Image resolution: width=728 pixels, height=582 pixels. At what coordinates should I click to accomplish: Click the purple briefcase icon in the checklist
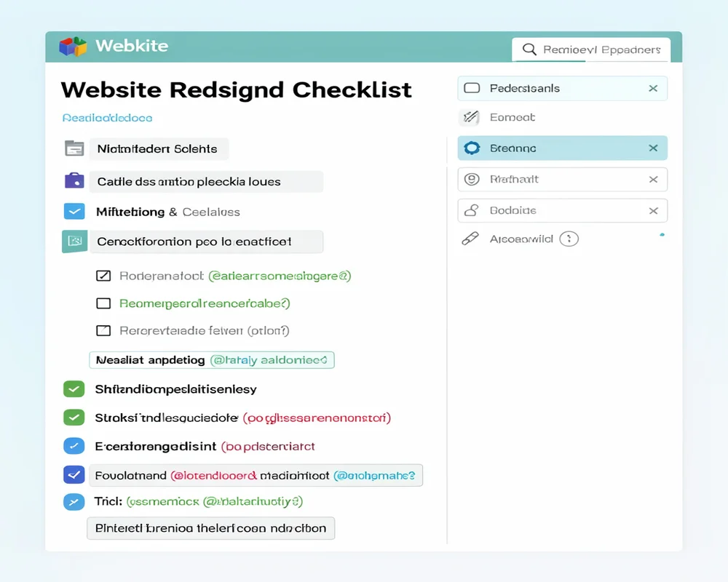[74, 181]
